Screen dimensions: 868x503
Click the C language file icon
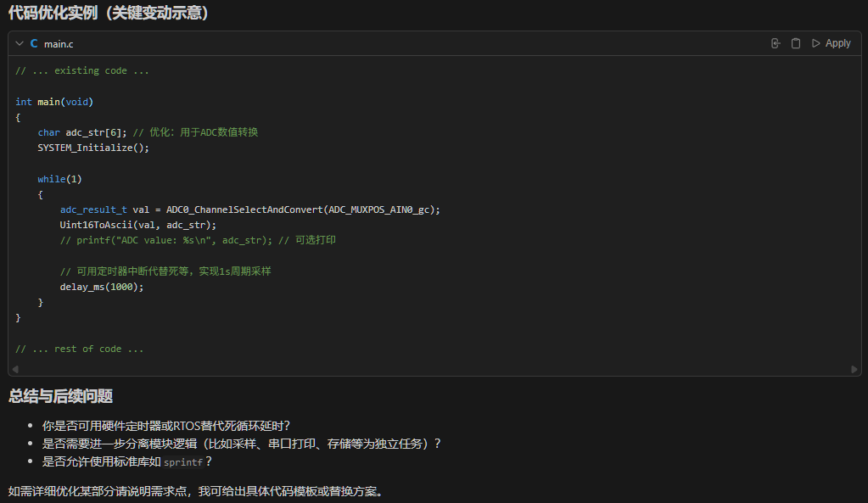pyautogui.click(x=34, y=43)
